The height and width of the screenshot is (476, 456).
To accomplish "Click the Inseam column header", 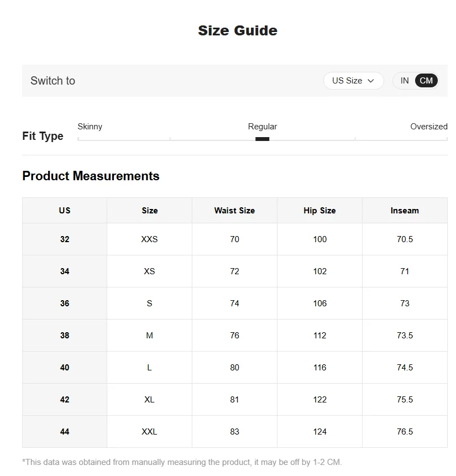I will [x=405, y=211].
